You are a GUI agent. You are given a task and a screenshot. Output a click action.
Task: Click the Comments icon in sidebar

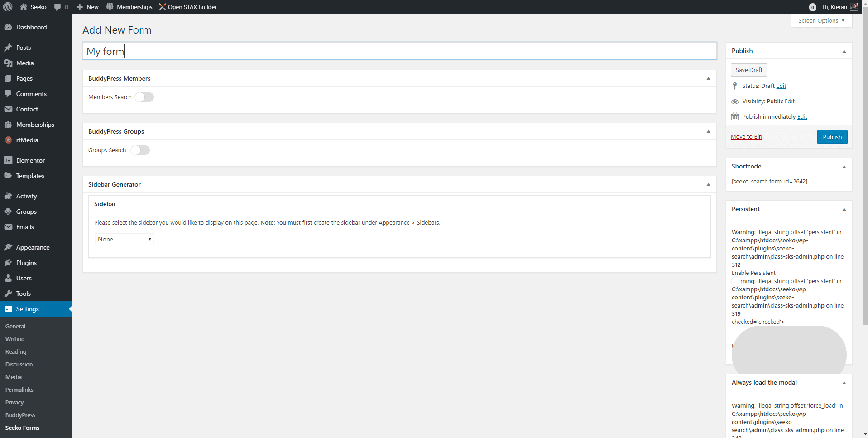(x=8, y=94)
